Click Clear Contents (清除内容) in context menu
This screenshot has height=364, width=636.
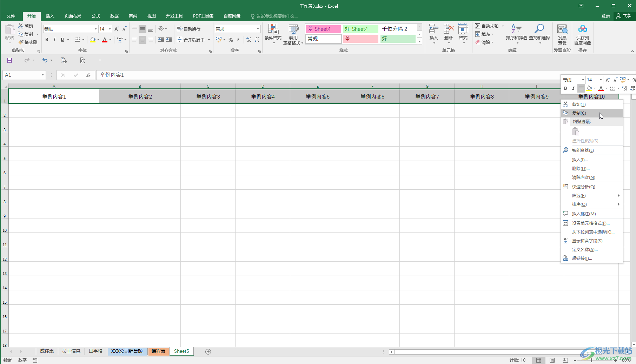[592, 177]
